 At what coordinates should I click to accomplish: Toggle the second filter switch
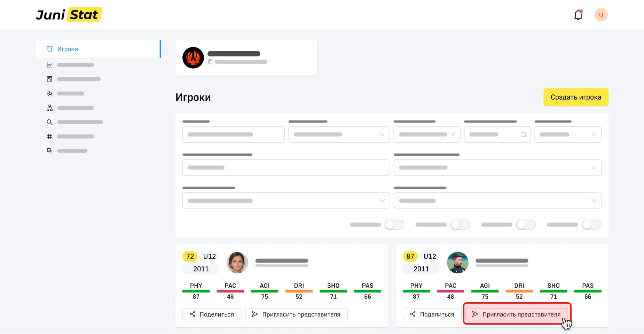pyautogui.click(x=460, y=225)
